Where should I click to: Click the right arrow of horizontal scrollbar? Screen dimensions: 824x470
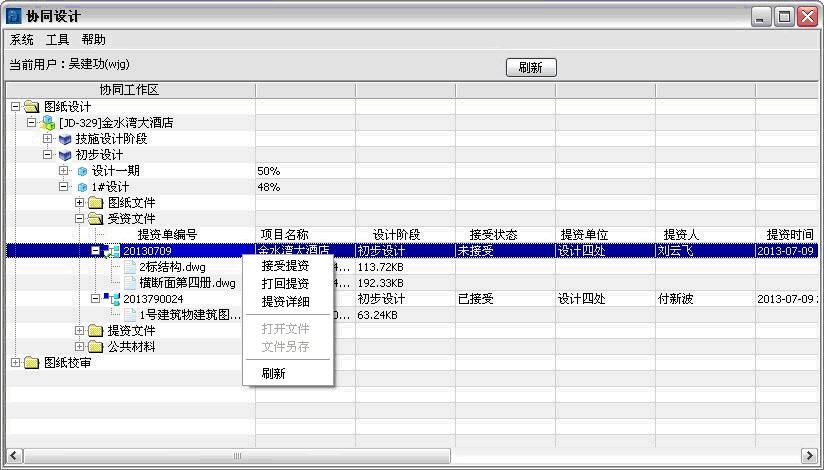coord(810,456)
